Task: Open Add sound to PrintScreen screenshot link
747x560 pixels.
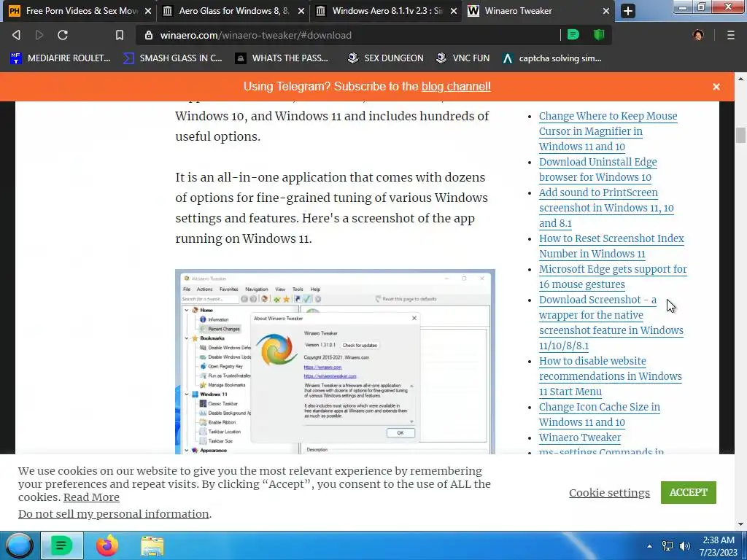Action: click(x=606, y=208)
